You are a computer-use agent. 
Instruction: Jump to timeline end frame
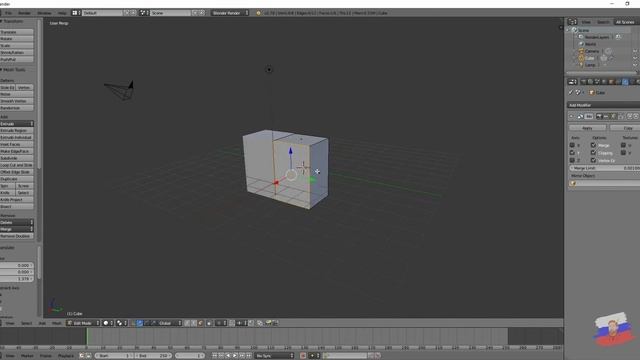(x=249, y=356)
